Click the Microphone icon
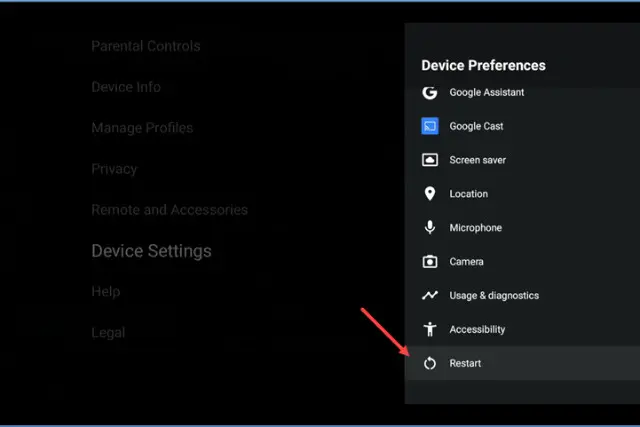 click(430, 228)
